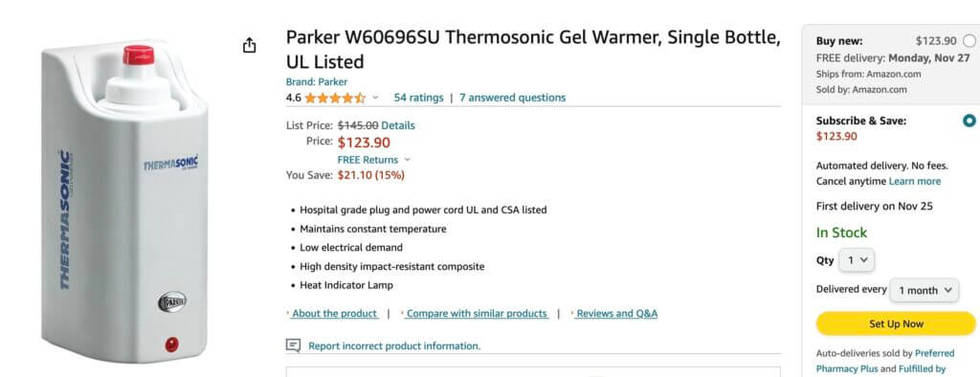Viewport: 980px width, 377px height.
Task: Jump to Compare with similar products
Action: tap(477, 314)
